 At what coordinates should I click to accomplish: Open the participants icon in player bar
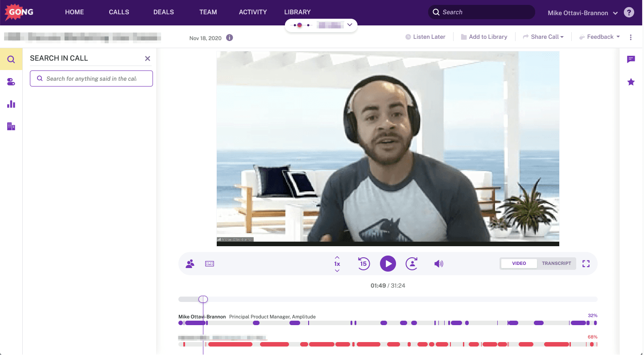(190, 264)
